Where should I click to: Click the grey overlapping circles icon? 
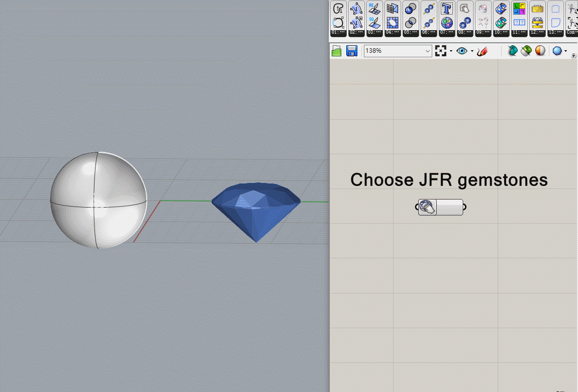point(410,23)
